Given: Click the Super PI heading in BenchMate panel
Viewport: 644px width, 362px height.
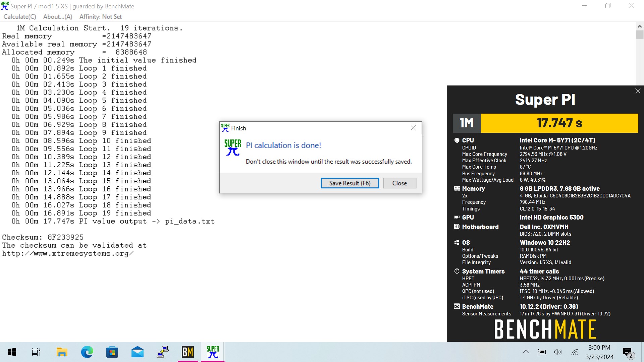Looking at the screenshot, I should click(545, 100).
